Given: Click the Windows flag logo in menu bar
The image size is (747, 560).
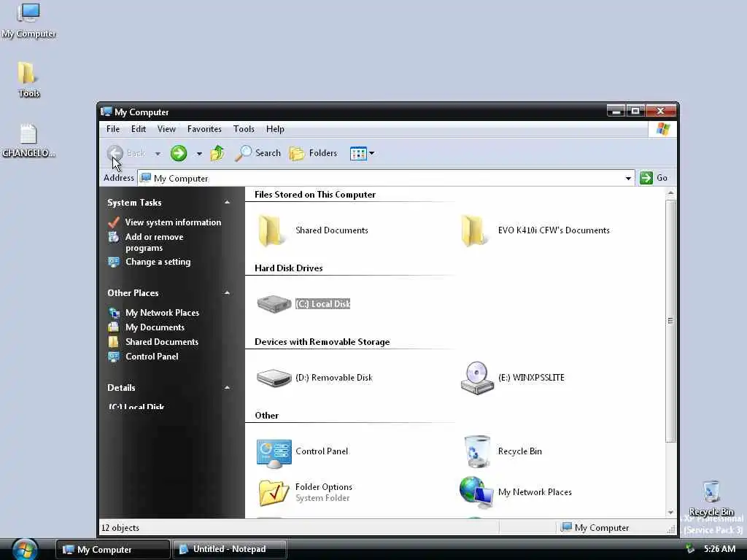Looking at the screenshot, I should point(662,129).
